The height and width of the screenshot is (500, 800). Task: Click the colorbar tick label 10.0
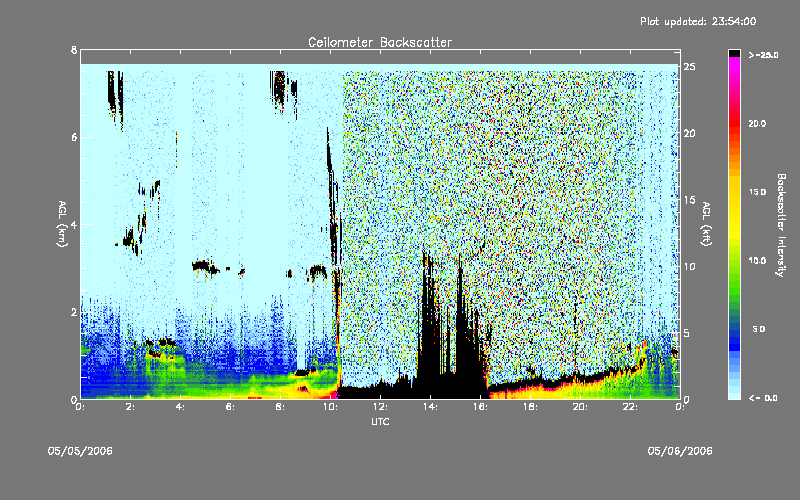[757, 261]
